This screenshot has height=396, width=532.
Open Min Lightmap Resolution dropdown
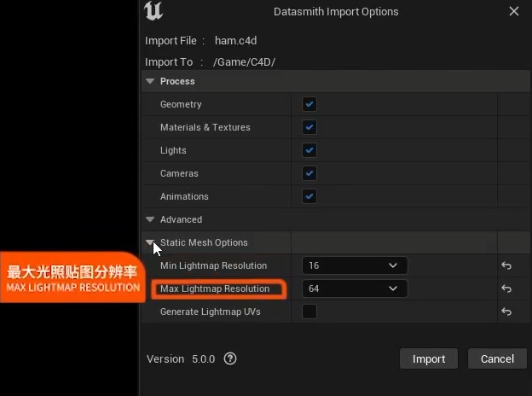[355, 265]
